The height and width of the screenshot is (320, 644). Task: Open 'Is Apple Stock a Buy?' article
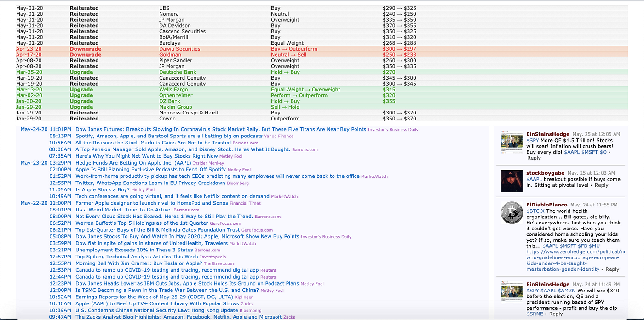[x=103, y=189]
